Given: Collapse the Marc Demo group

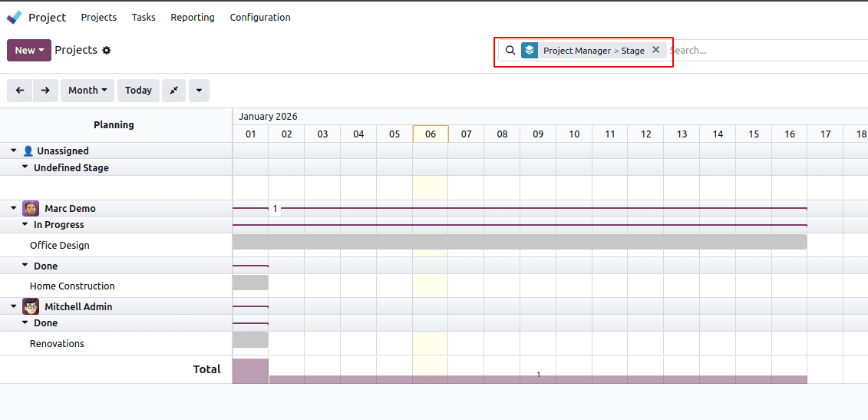Looking at the screenshot, I should (x=14, y=208).
